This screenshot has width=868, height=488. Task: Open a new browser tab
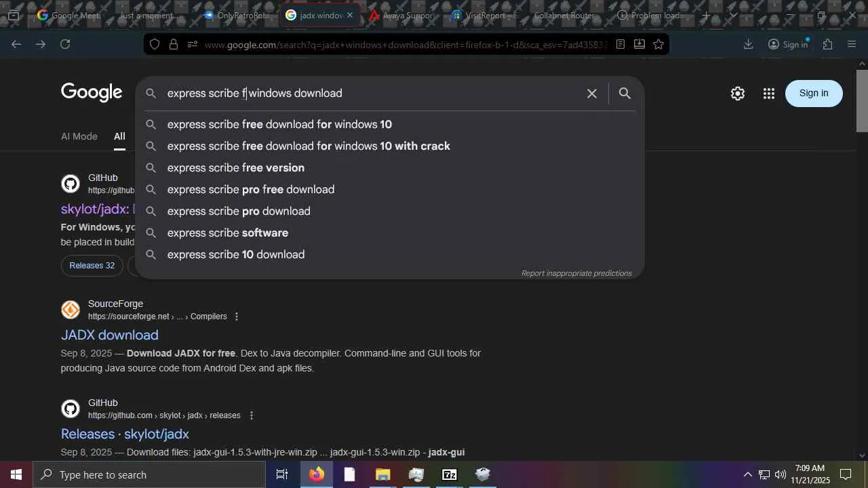coord(706,15)
